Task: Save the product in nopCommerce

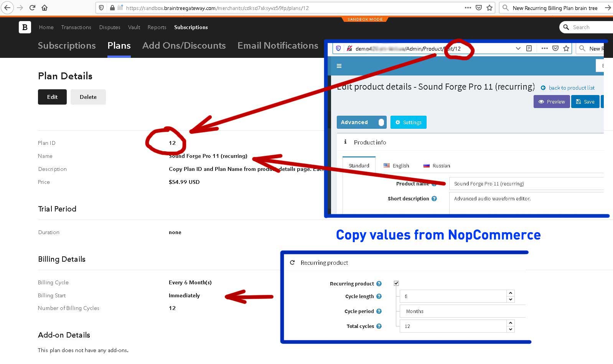Action: pyautogui.click(x=585, y=102)
